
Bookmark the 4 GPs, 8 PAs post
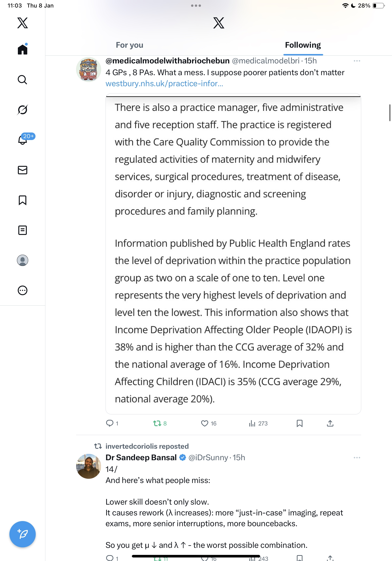299,423
